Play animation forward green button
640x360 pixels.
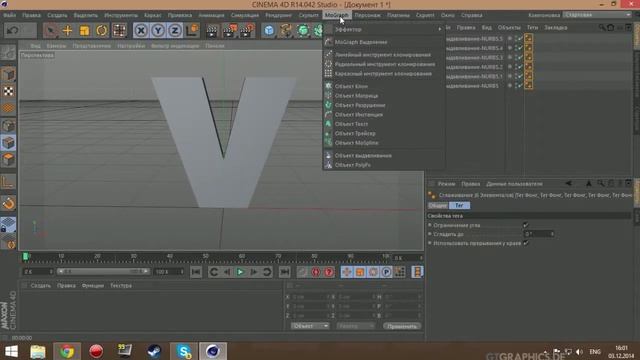coord(240,272)
